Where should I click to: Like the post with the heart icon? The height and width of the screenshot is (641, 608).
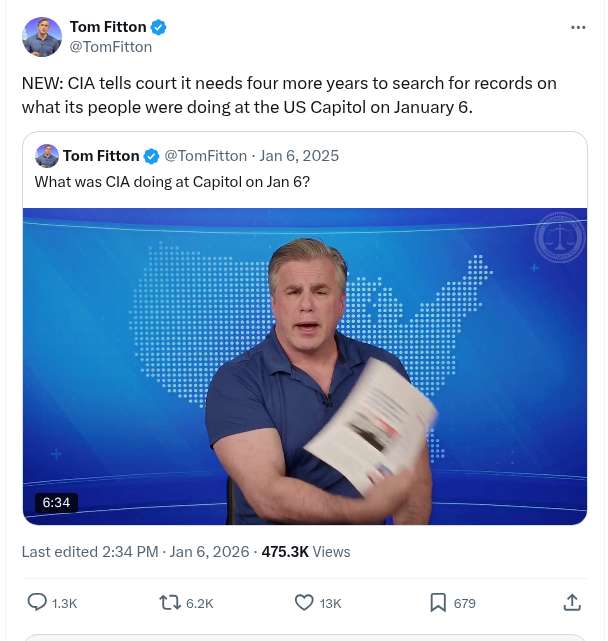tap(305, 602)
